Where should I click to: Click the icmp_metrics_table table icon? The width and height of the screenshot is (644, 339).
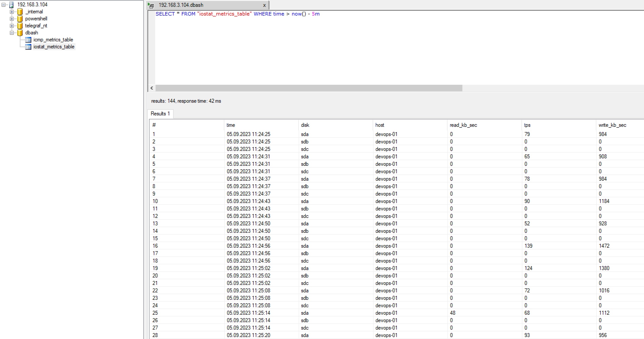coord(28,40)
